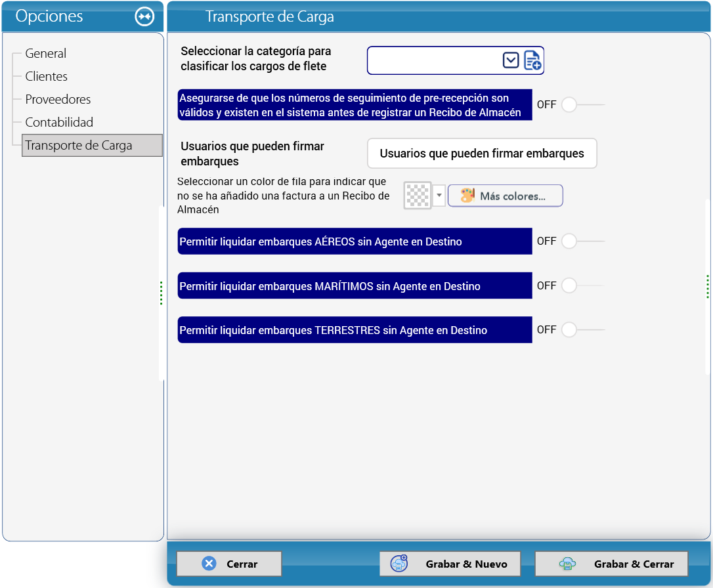713x588 pixels.
Task: Toggle pre-recepción tracking number validation switch
Action: (583, 104)
